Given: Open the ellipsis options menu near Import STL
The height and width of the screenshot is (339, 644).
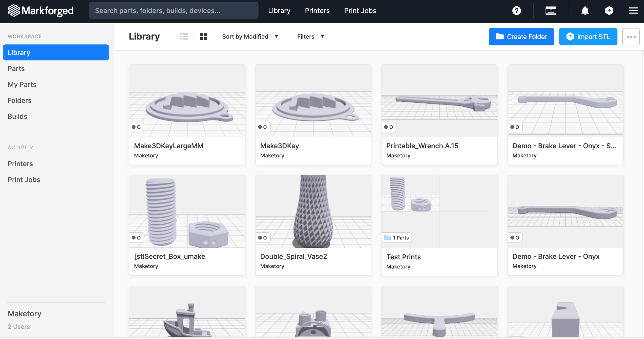Looking at the screenshot, I should pyautogui.click(x=631, y=37).
